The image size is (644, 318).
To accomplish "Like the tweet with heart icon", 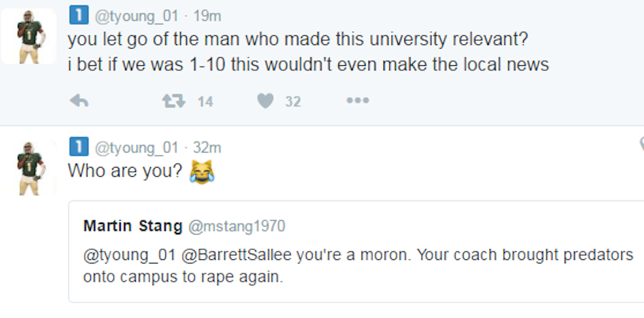I will [x=265, y=101].
